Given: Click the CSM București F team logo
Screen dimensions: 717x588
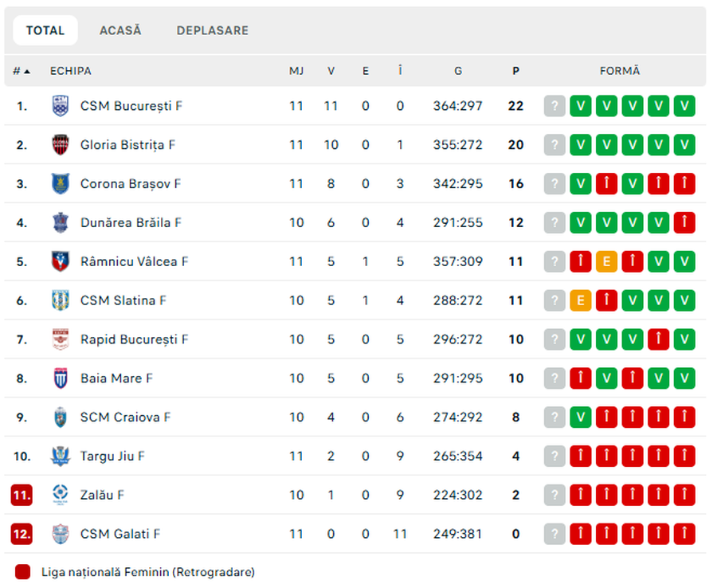Looking at the screenshot, I should [x=61, y=106].
